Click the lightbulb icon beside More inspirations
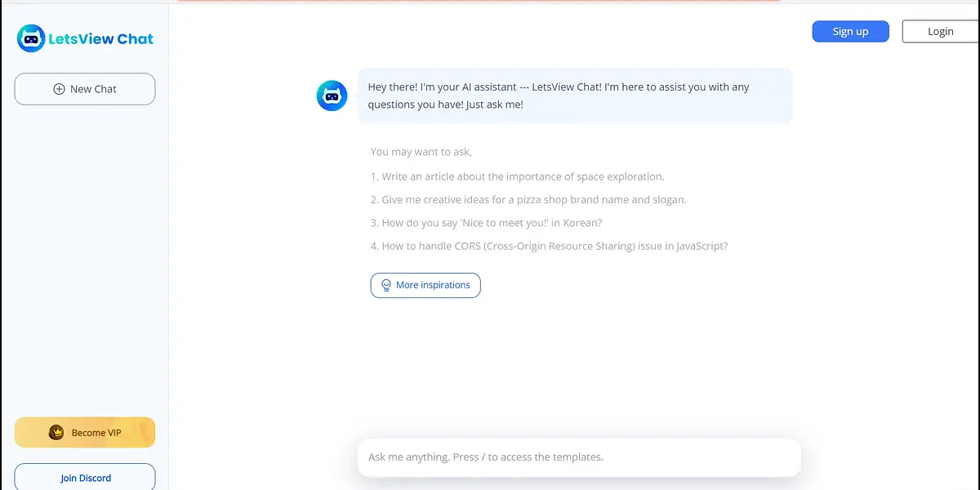 pyautogui.click(x=386, y=285)
